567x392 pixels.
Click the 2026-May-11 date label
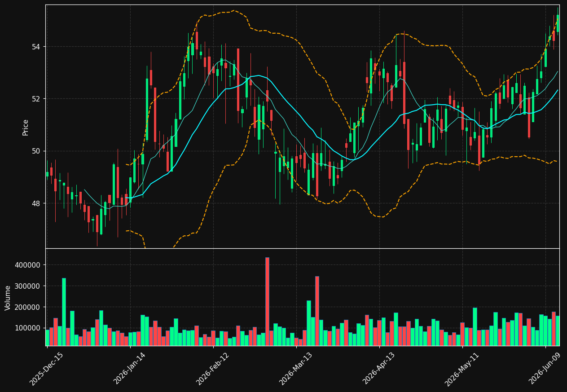click(x=462, y=369)
